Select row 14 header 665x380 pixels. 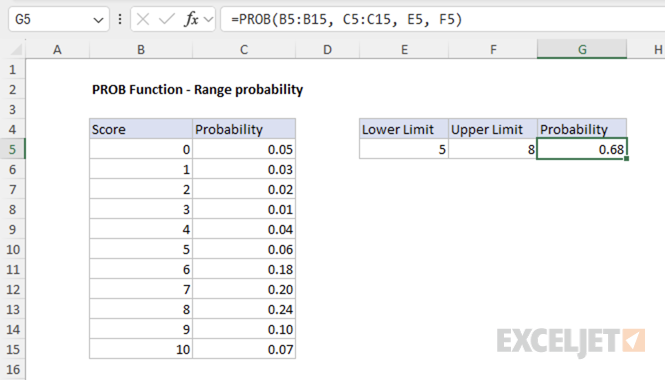(13, 329)
